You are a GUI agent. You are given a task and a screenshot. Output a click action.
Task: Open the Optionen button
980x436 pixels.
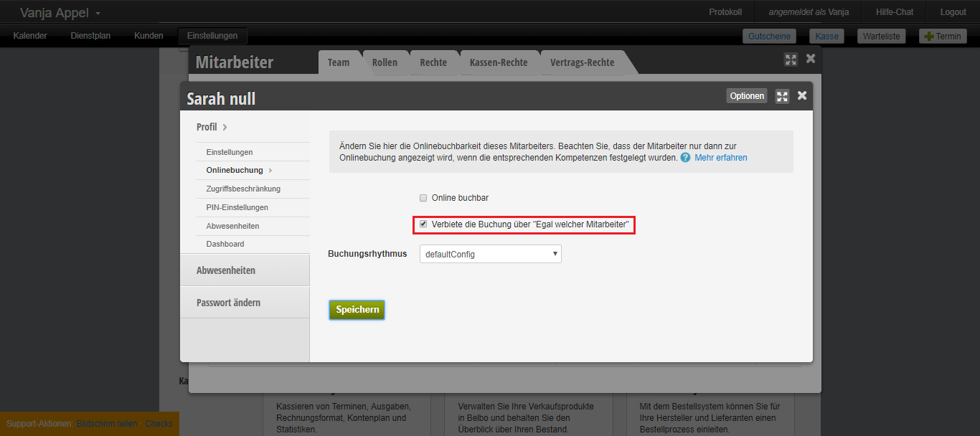pos(746,96)
